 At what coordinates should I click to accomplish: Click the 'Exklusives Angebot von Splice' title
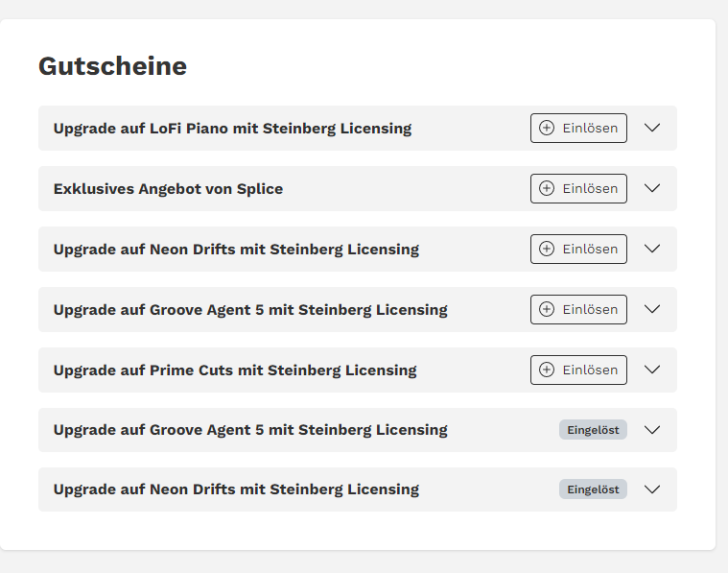coord(168,189)
